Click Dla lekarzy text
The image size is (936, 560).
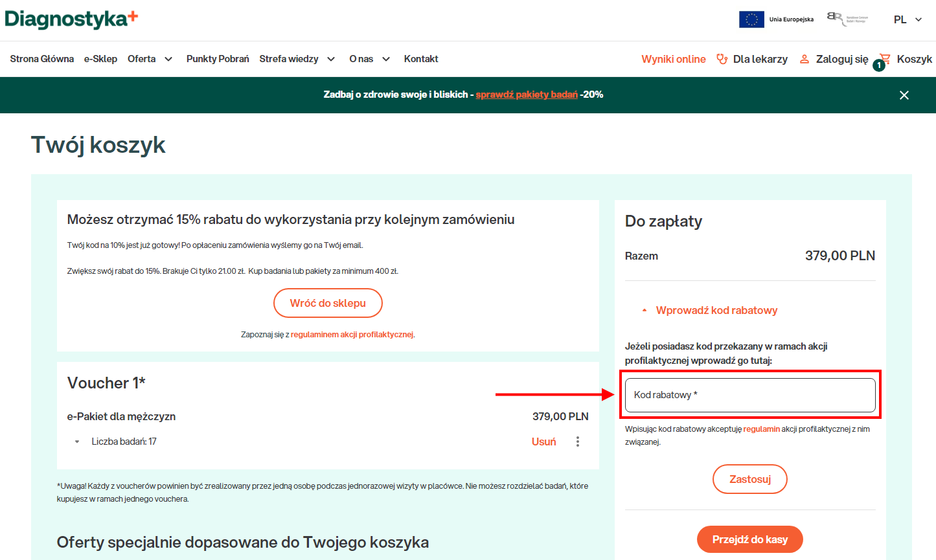coord(760,59)
